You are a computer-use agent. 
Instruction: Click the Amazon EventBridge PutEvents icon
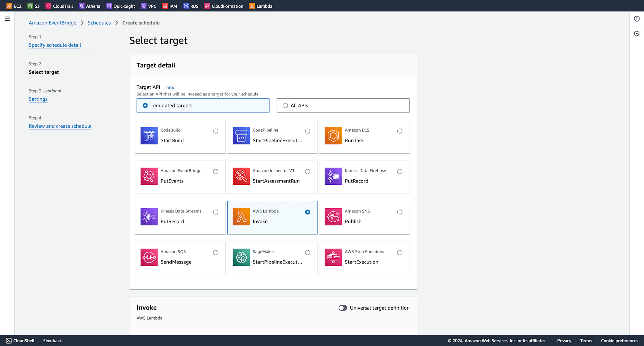[149, 176]
